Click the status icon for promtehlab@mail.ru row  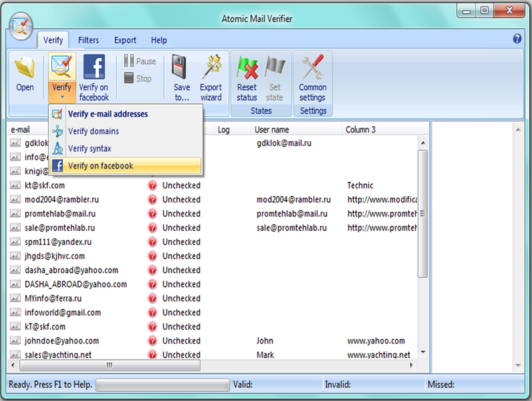point(152,214)
